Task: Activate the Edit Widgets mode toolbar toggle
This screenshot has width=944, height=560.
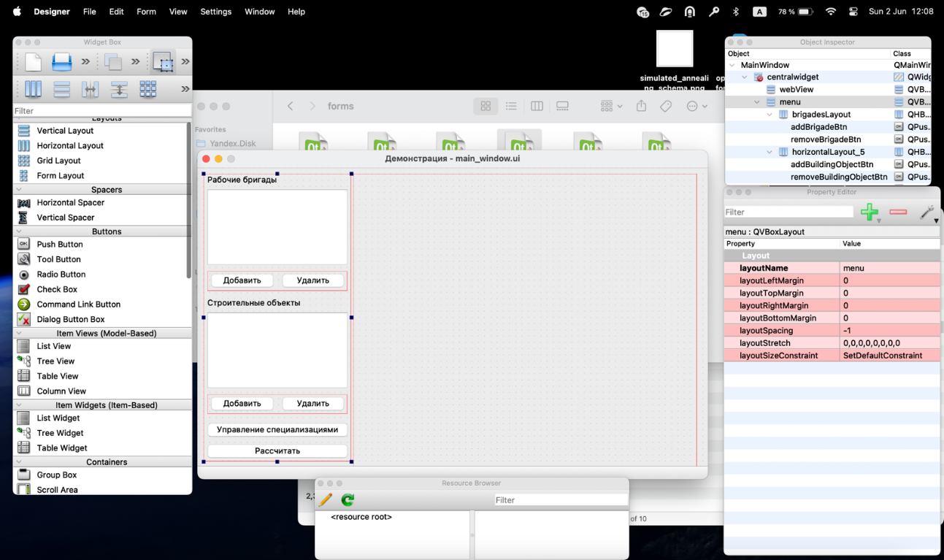Action: point(163,62)
